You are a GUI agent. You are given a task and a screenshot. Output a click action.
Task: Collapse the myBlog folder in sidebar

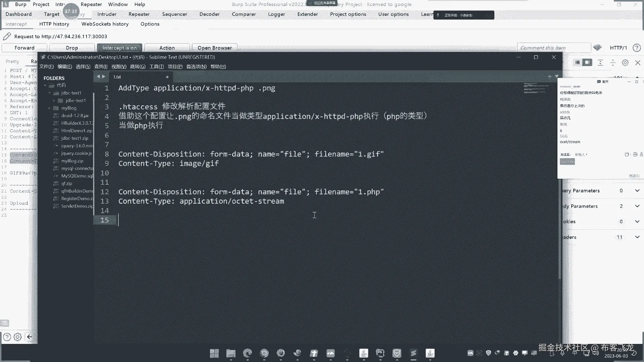(49, 108)
